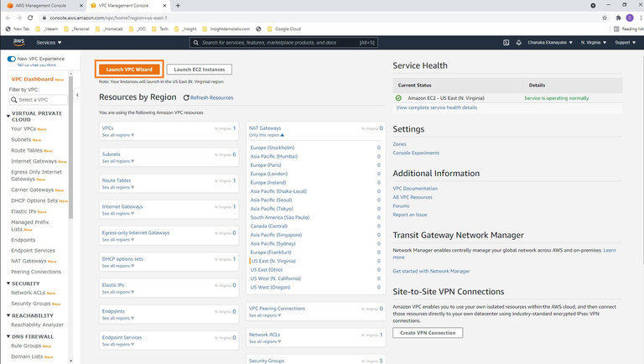Open View complete service health details link
Image resolution: width=644 pixels, height=364 pixels.
coord(436,107)
